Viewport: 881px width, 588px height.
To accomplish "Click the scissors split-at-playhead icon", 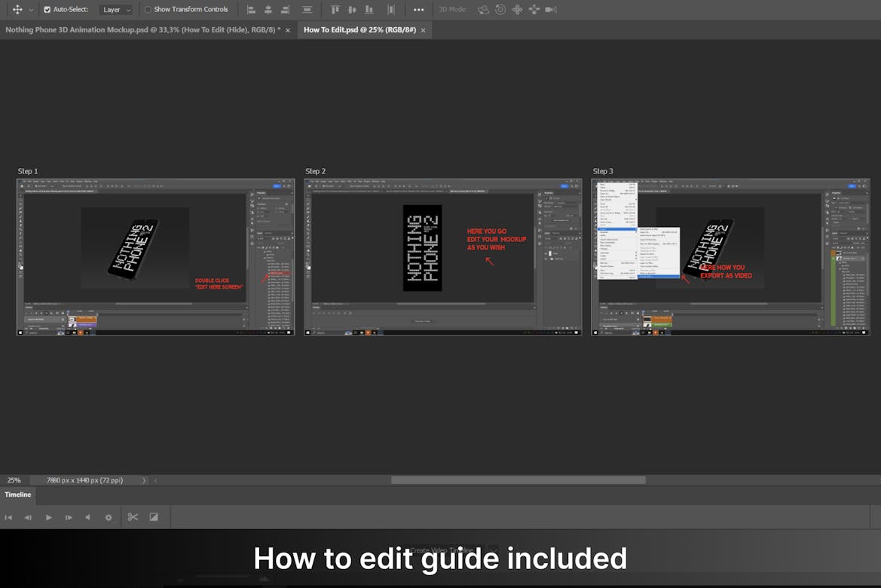I will click(x=133, y=517).
